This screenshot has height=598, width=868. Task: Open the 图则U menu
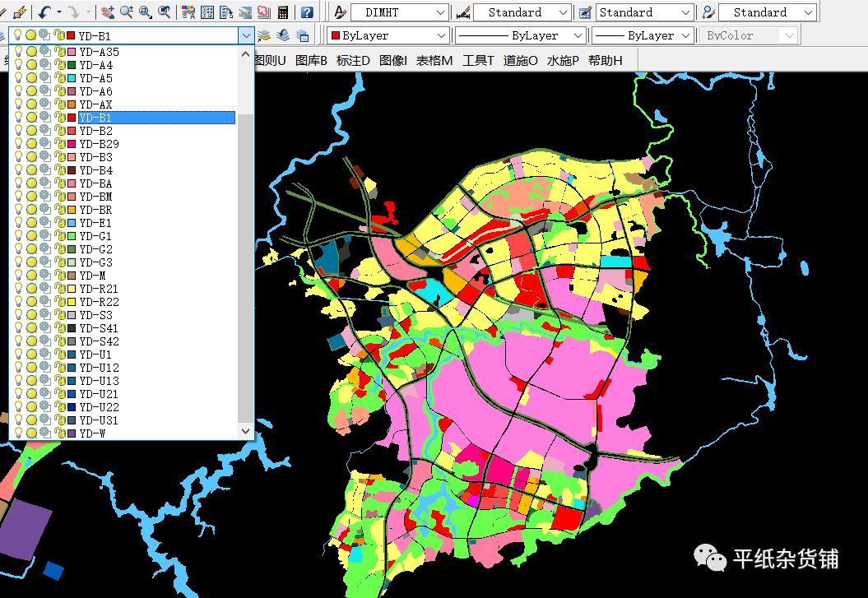(x=270, y=60)
